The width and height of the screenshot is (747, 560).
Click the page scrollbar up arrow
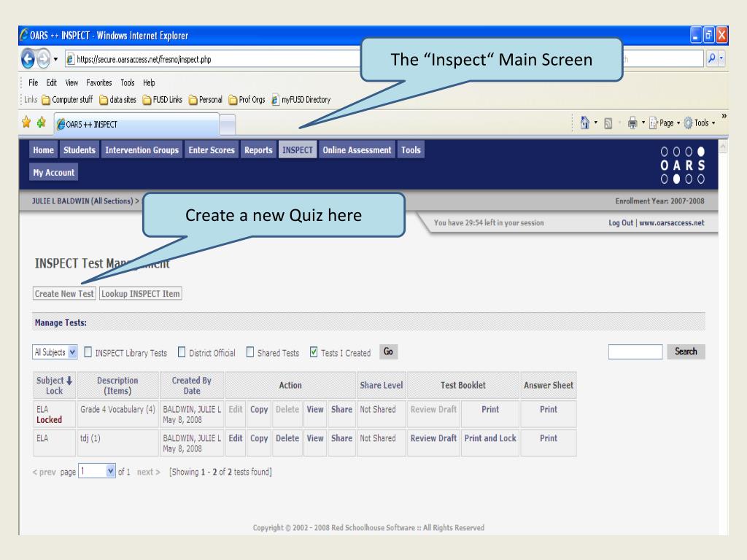[723, 146]
